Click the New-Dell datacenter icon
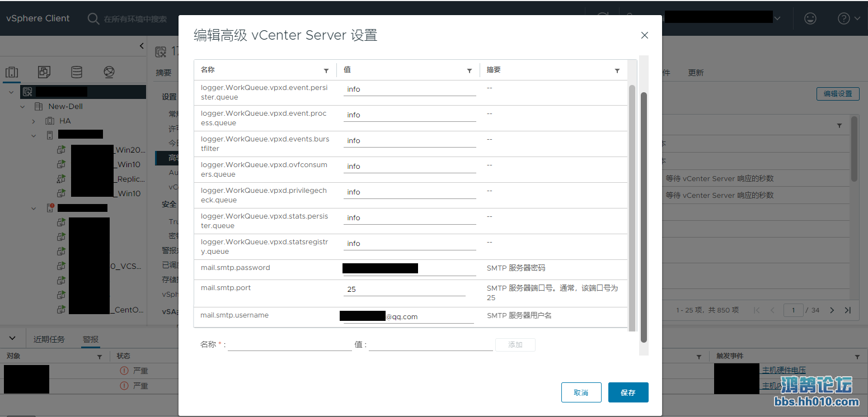The image size is (868, 417). (39, 106)
